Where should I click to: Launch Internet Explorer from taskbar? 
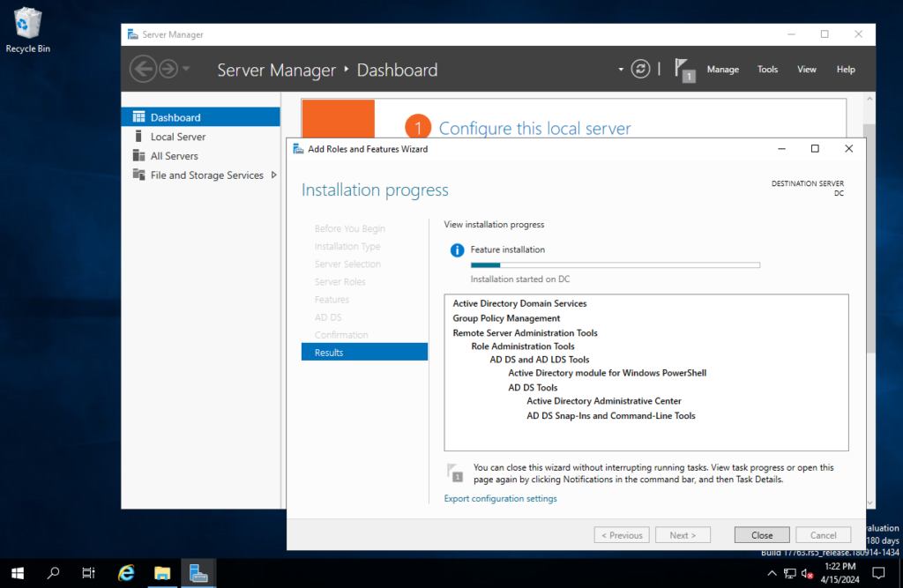tap(126, 573)
